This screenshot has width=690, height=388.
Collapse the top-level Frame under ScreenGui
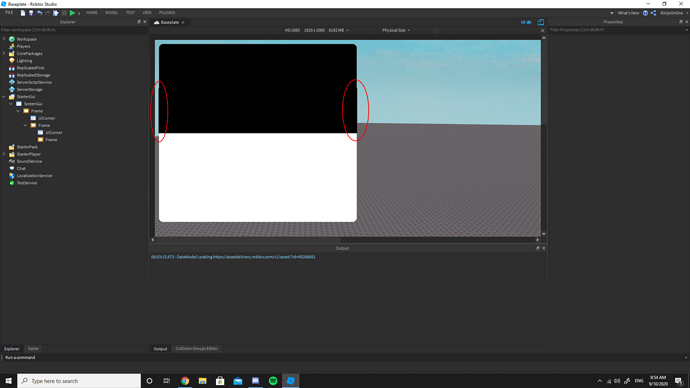[18, 111]
